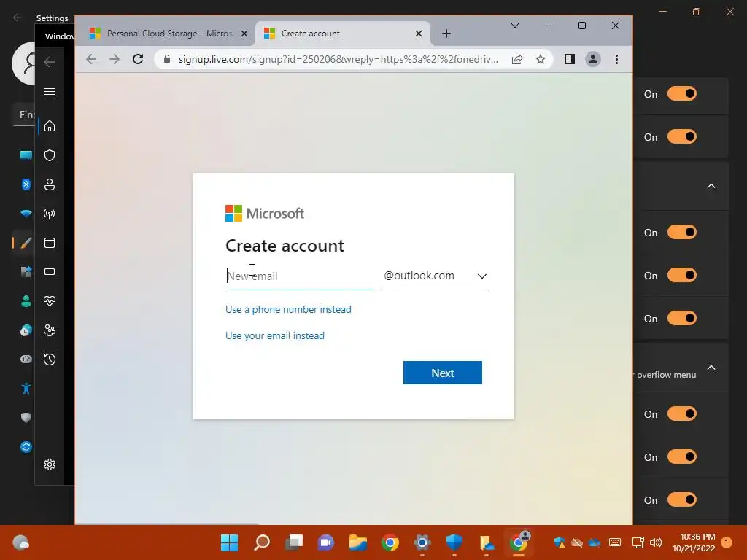Toggle first On switch below overflow menu
The image size is (747, 560).
coord(682,414)
